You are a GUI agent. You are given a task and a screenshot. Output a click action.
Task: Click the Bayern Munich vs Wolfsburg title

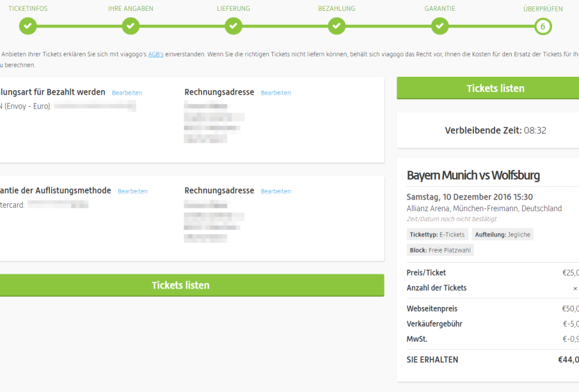[x=473, y=175]
